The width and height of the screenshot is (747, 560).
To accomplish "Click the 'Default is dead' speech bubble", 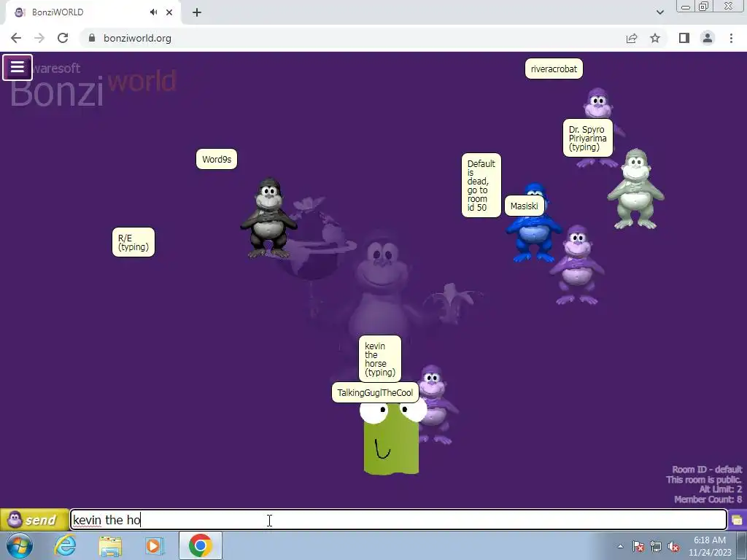I will 481,185.
